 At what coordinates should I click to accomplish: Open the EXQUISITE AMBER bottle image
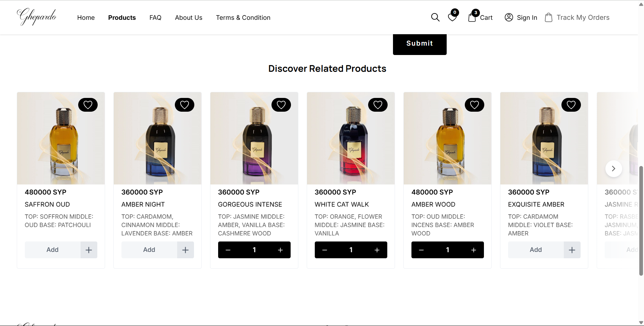(x=544, y=138)
